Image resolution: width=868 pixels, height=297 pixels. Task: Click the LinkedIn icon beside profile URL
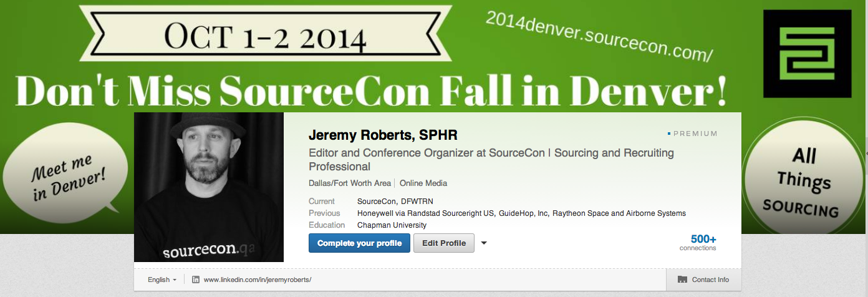point(196,280)
